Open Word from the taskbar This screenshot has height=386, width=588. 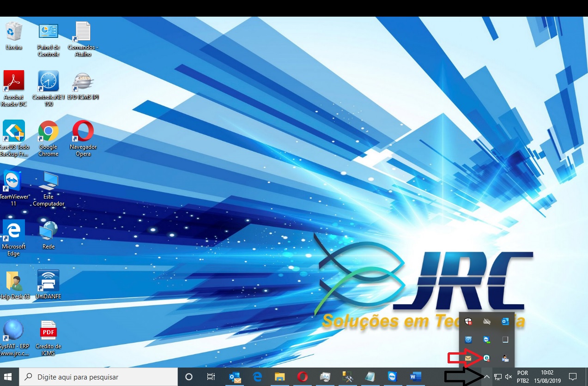tap(415, 377)
